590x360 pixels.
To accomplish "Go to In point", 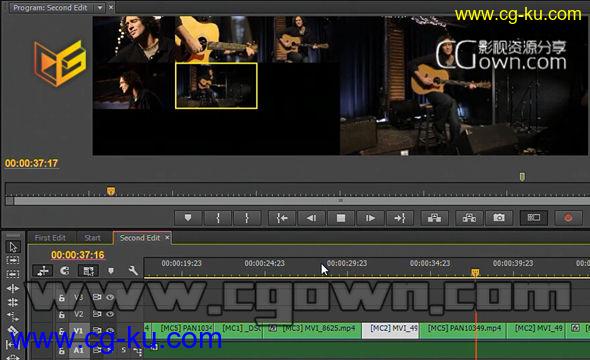I will pyautogui.click(x=282, y=218).
